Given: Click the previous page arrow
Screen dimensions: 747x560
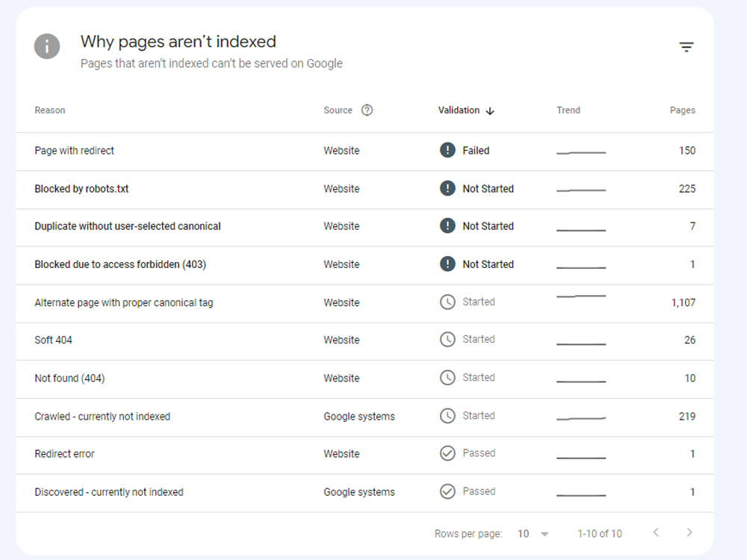Looking at the screenshot, I should coord(656,532).
